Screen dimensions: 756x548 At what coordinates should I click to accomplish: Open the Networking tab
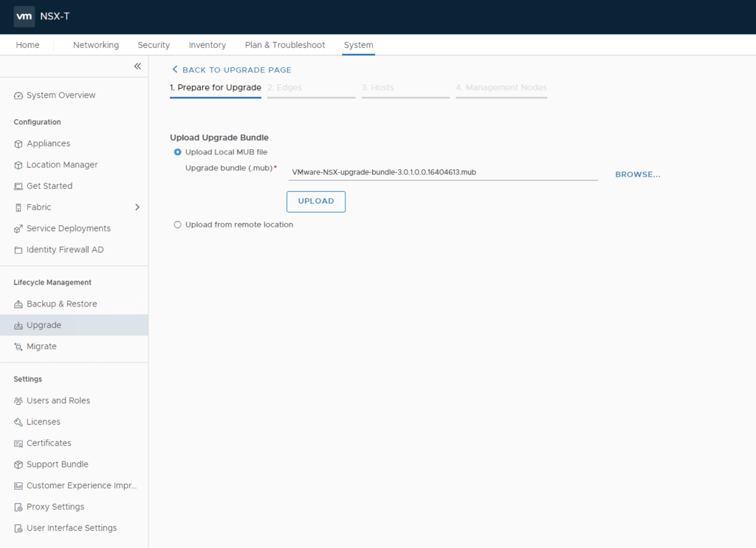pos(96,45)
